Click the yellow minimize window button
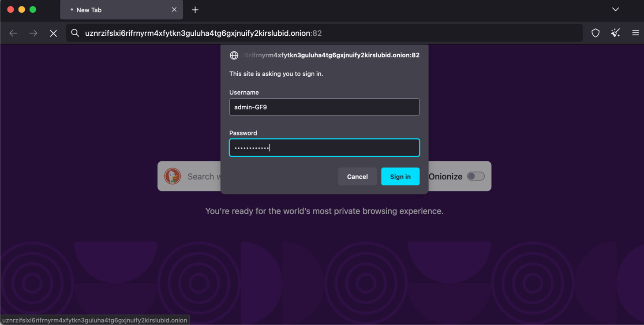The width and height of the screenshot is (644, 325). [22, 9]
